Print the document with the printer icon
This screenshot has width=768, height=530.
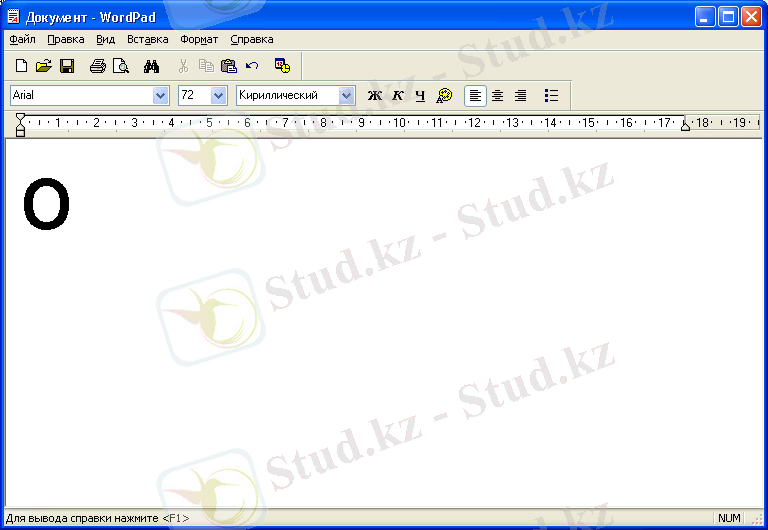click(97, 66)
